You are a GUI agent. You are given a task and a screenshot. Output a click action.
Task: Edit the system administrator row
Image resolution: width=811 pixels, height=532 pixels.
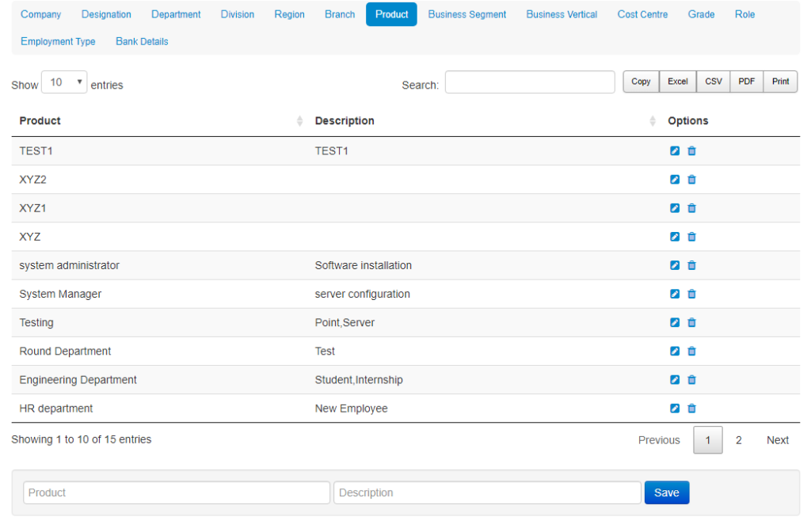[x=674, y=265]
